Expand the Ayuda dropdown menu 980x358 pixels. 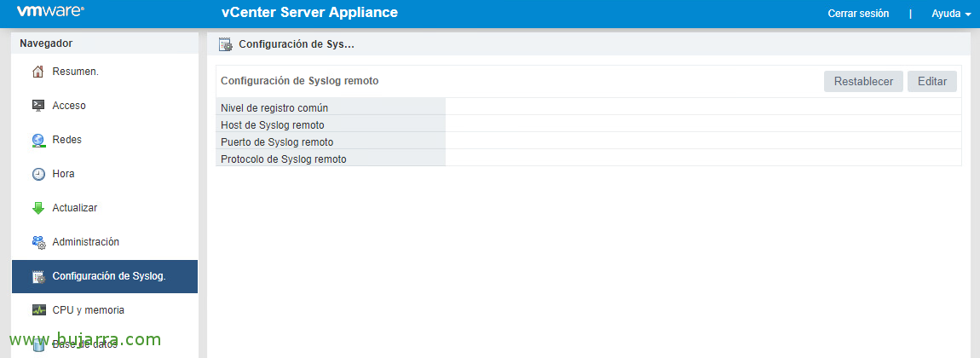click(951, 14)
